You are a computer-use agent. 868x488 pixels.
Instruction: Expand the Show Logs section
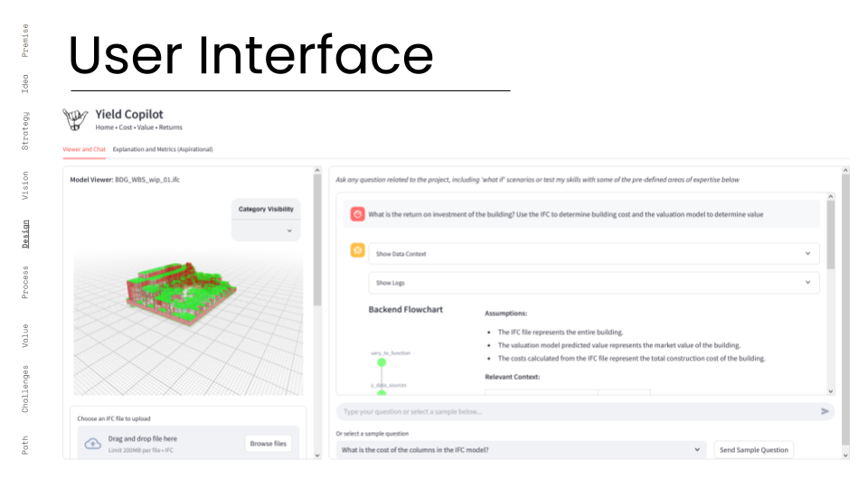click(594, 283)
